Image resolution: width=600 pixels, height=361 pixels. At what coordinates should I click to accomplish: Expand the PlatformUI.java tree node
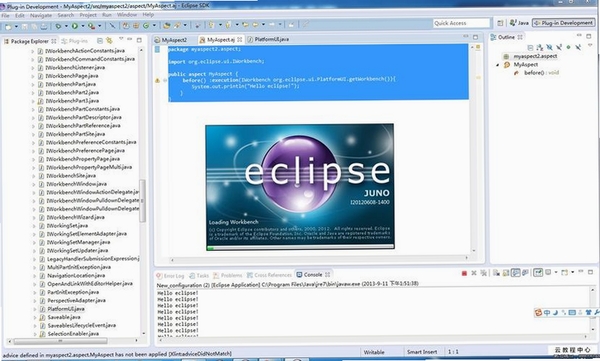pyautogui.click(x=34, y=309)
